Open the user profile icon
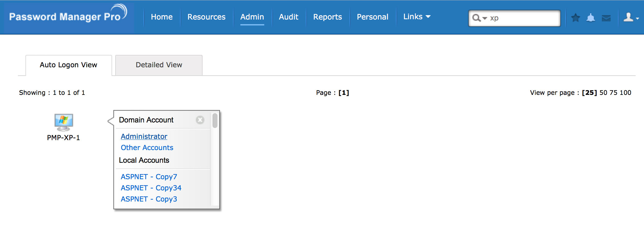 tap(628, 17)
